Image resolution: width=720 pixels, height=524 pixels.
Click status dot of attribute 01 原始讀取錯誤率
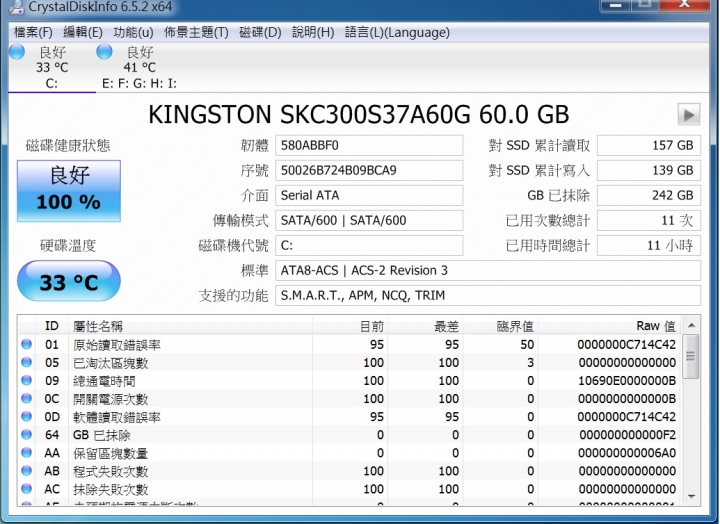pos(27,344)
